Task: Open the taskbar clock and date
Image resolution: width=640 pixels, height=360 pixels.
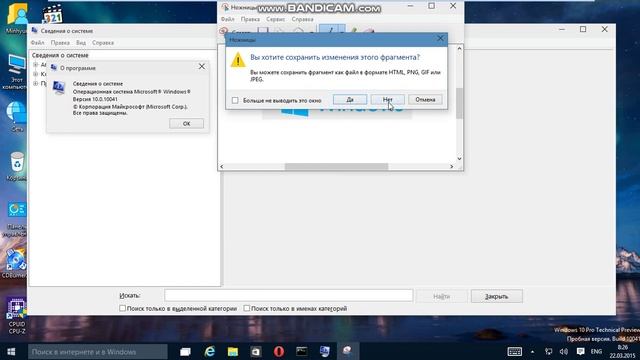Action: point(622,351)
